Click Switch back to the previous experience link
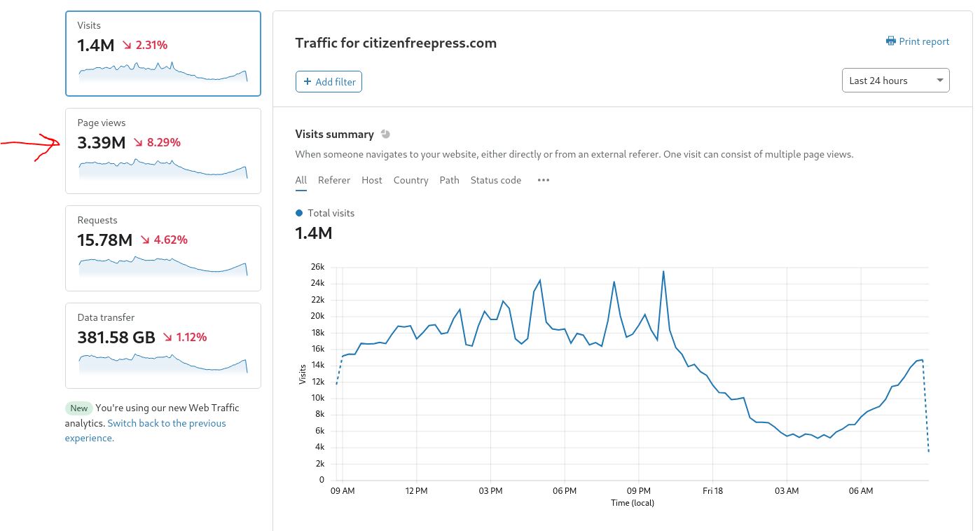 tap(146, 430)
